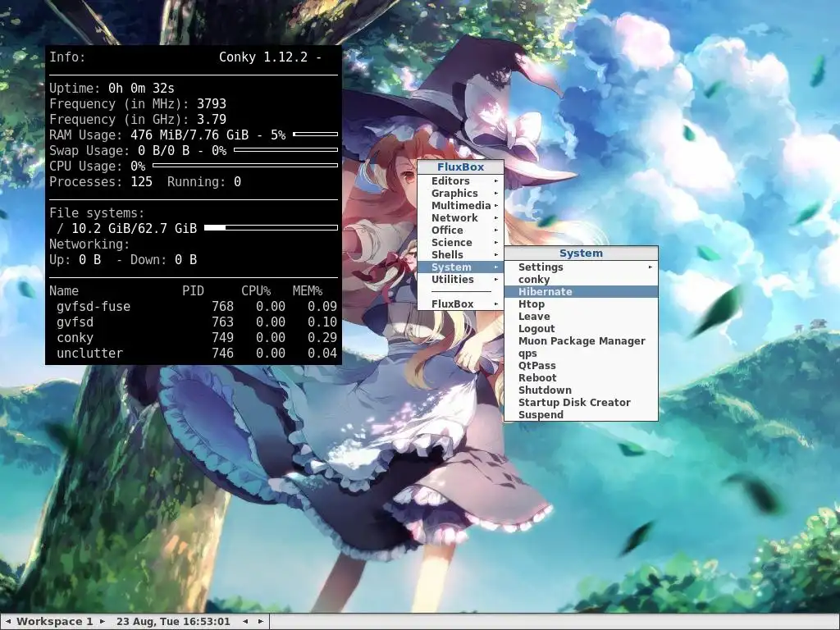Click the Swap Usage bar in Conky
Viewport: 840px width, 630px height.
(285, 150)
